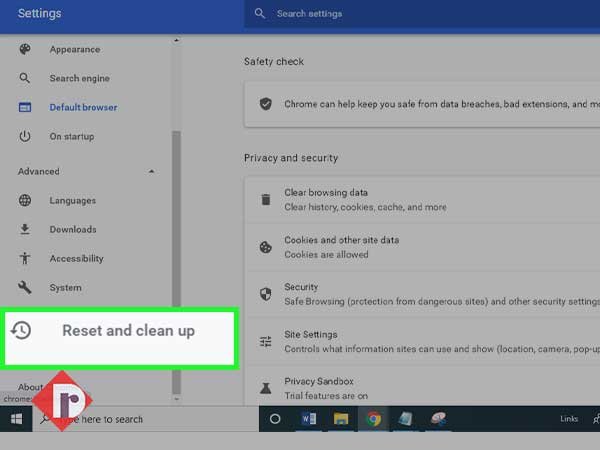The width and height of the screenshot is (600, 450).
Task: Click the On startup power icon
Action: click(x=25, y=136)
